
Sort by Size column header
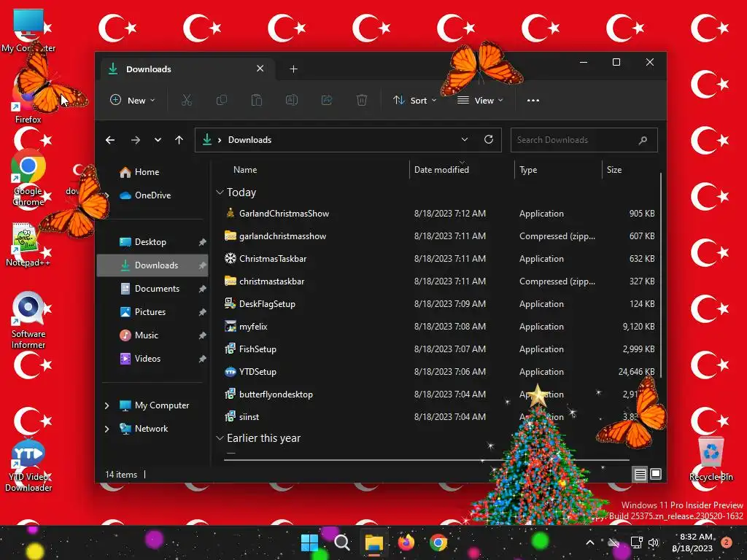pyautogui.click(x=614, y=170)
